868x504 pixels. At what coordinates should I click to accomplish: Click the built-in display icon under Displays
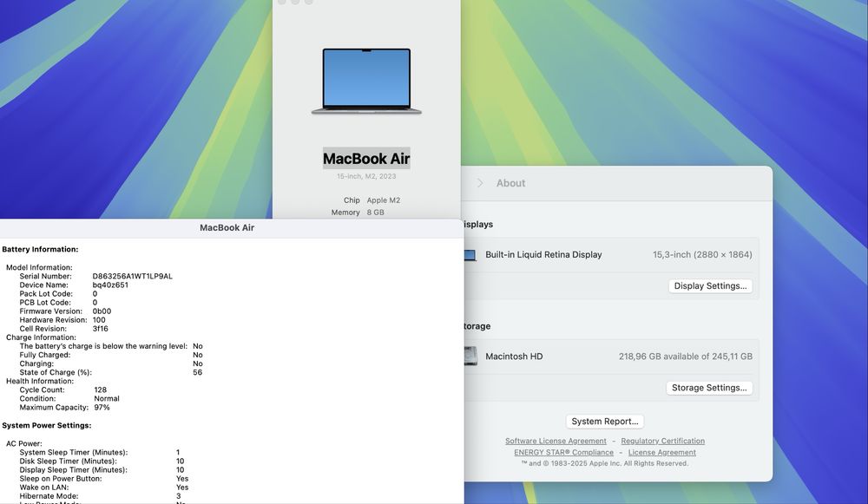[x=470, y=255]
